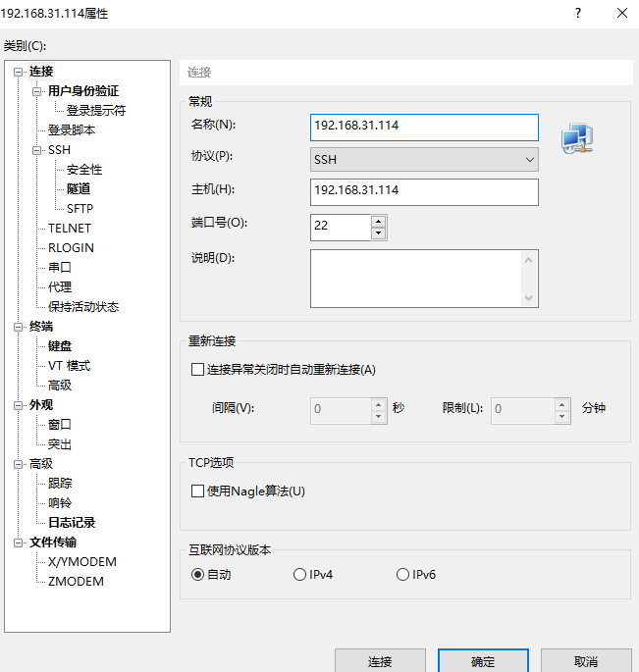Open 登录提示符 tree item
The image size is (639, 672).
pos(96,111)
